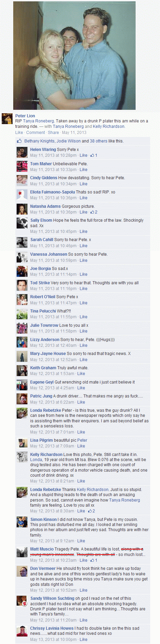Viewport: 160px width, 644px height.
Task: Like Cindy Giddens' comment
Action: tap(83, 184)
